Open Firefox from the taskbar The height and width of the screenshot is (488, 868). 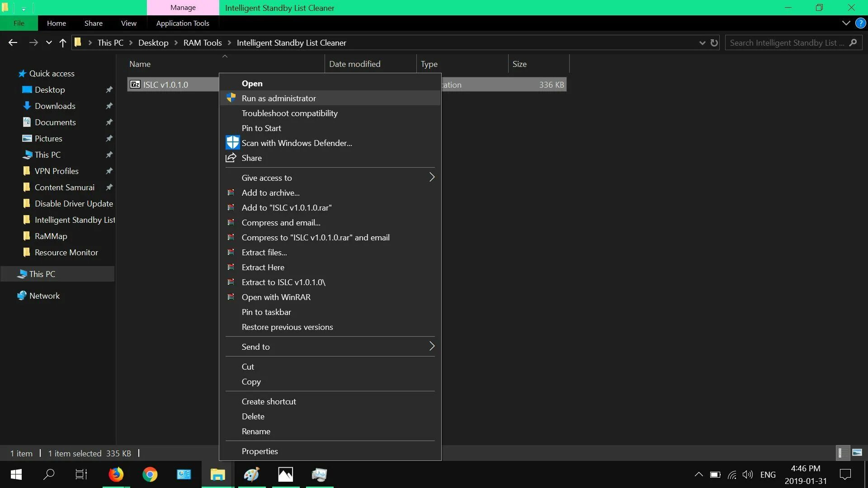[x=116, y=474]
